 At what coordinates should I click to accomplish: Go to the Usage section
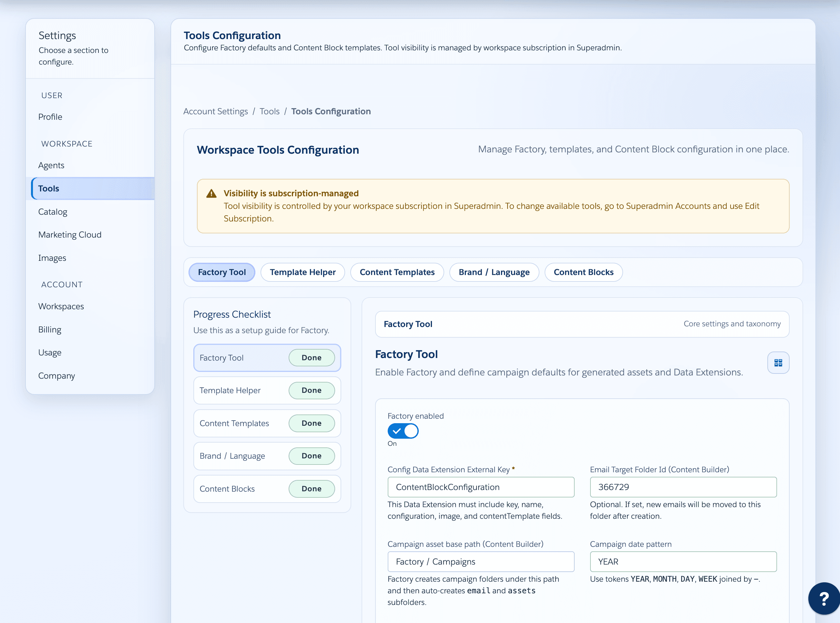point(90,352)
